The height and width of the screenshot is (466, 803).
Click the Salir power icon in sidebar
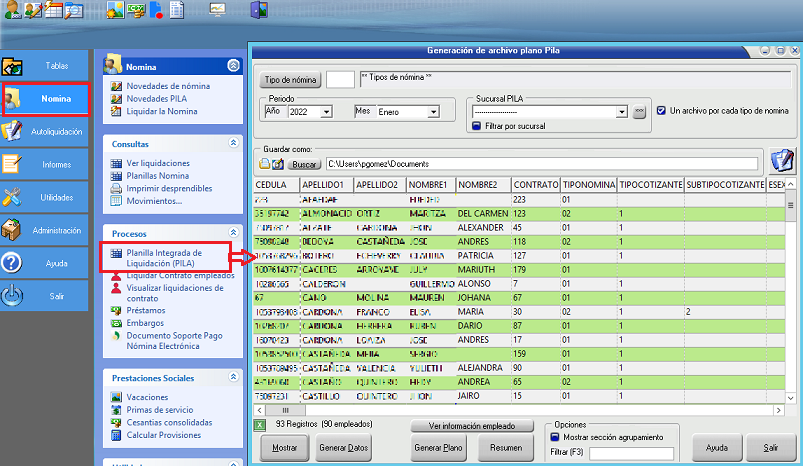coord(13,296)
